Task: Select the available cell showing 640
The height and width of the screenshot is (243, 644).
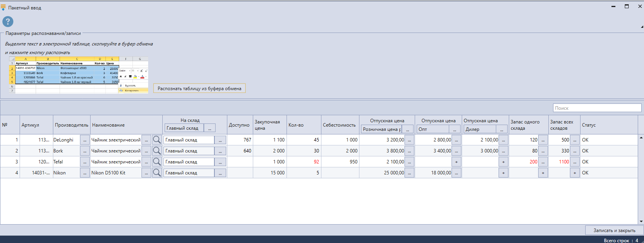Action: [240, 151]
